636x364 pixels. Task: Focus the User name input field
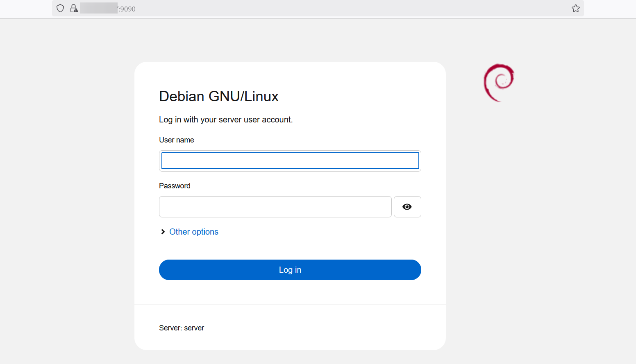(290, 161)
